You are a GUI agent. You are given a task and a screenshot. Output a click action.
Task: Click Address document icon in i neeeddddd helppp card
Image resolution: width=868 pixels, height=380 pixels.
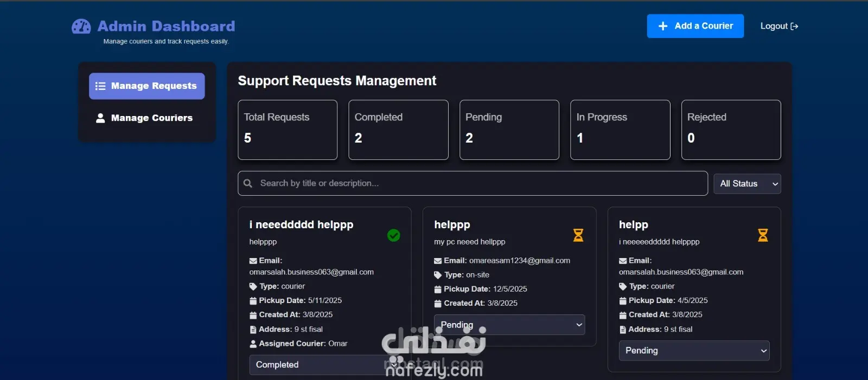(x=253, y=330)
